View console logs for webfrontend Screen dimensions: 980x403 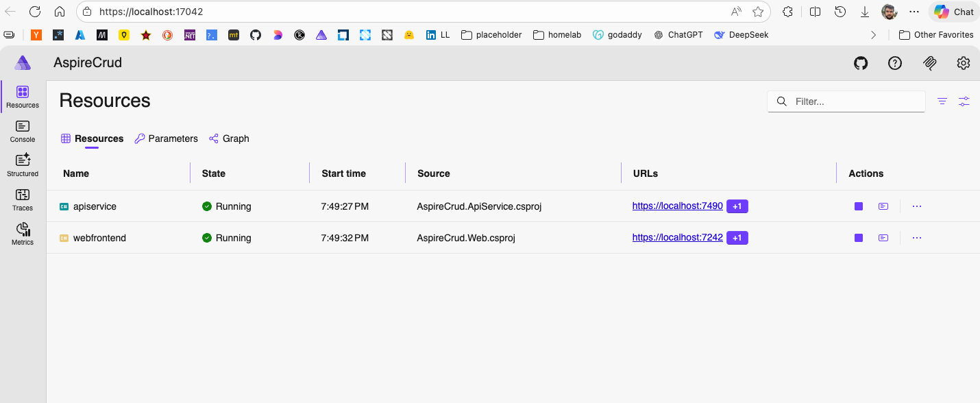click(883, 238)
